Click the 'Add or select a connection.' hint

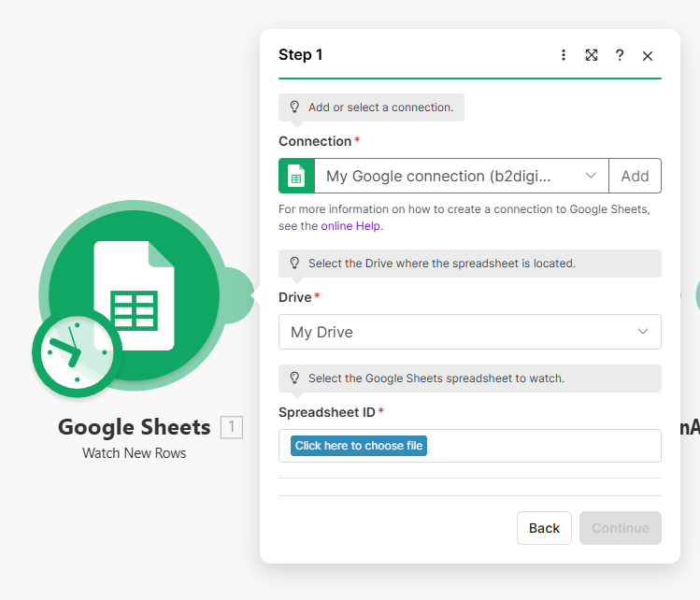pos(371,107)
